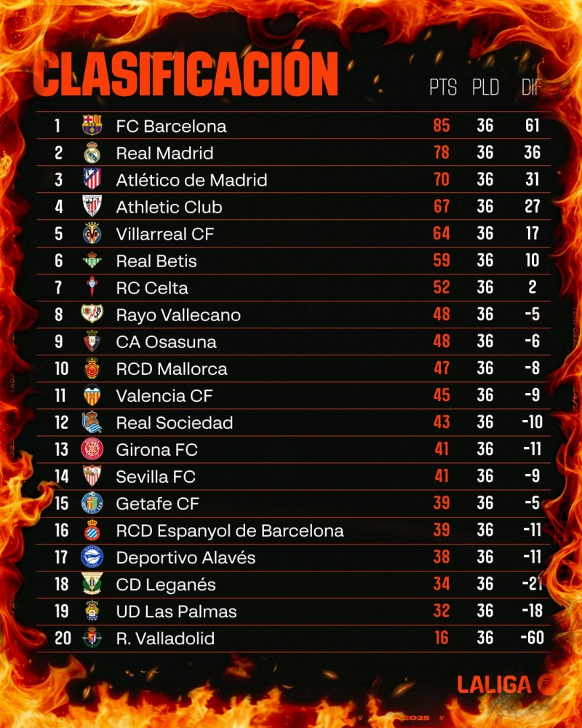The width and height of the screenshot is (582, 728).
Task: Click the DIF column header
Action: (532, 88)
